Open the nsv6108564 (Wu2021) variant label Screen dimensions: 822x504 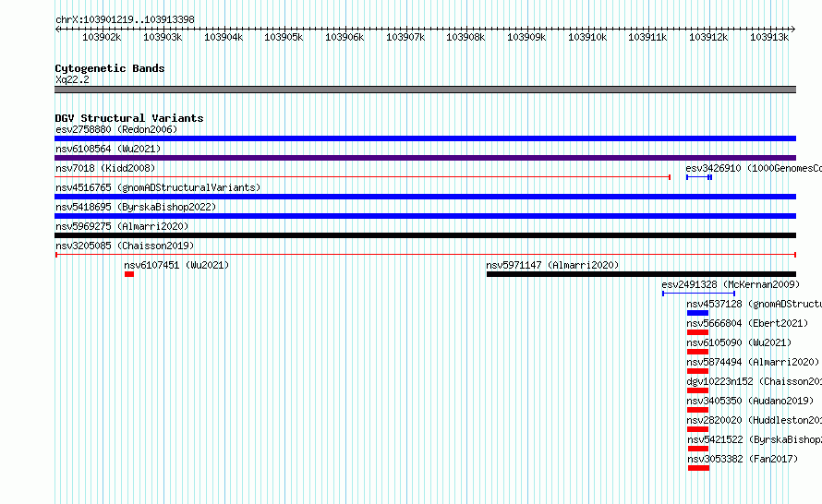click(108, 149)
